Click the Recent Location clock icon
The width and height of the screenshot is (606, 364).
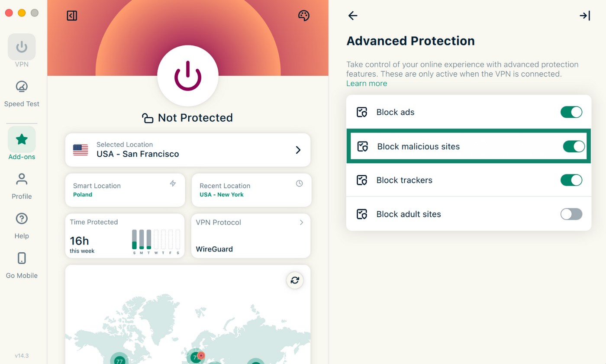299,184
